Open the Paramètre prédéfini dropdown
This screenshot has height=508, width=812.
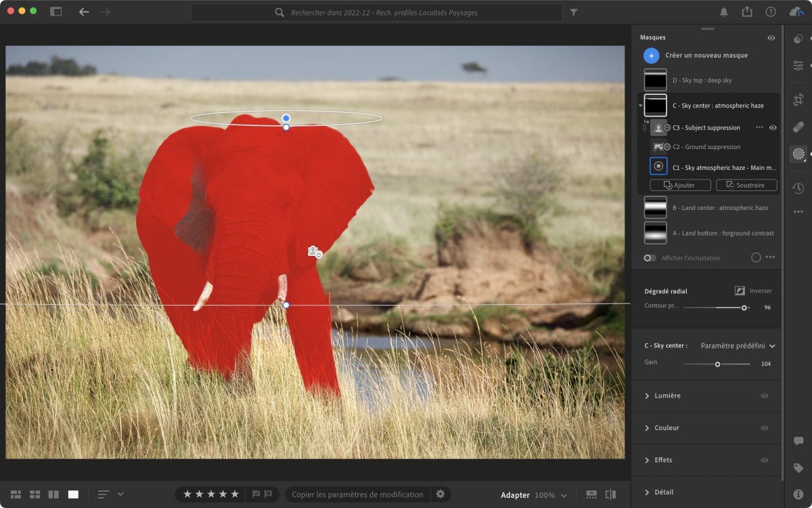pos(738,345)
